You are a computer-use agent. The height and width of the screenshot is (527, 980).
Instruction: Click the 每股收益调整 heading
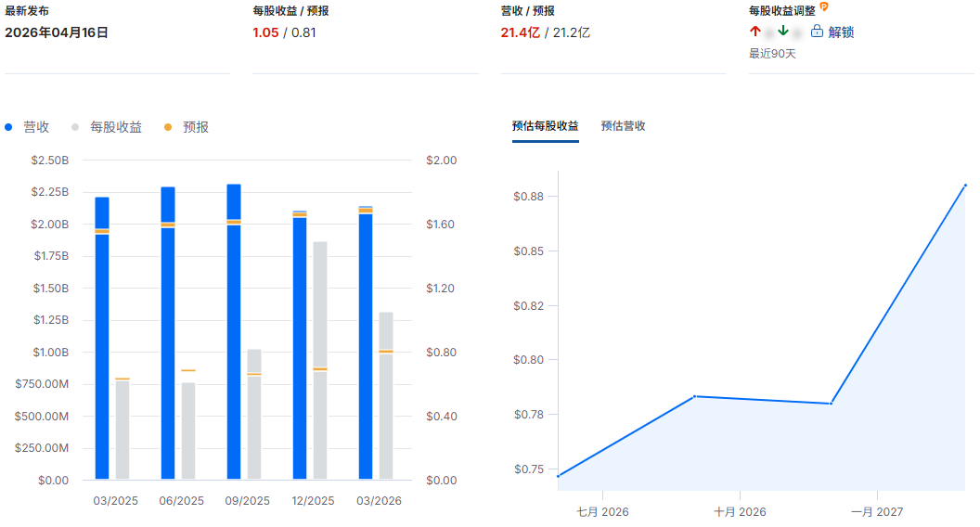(x=782, y=10)
